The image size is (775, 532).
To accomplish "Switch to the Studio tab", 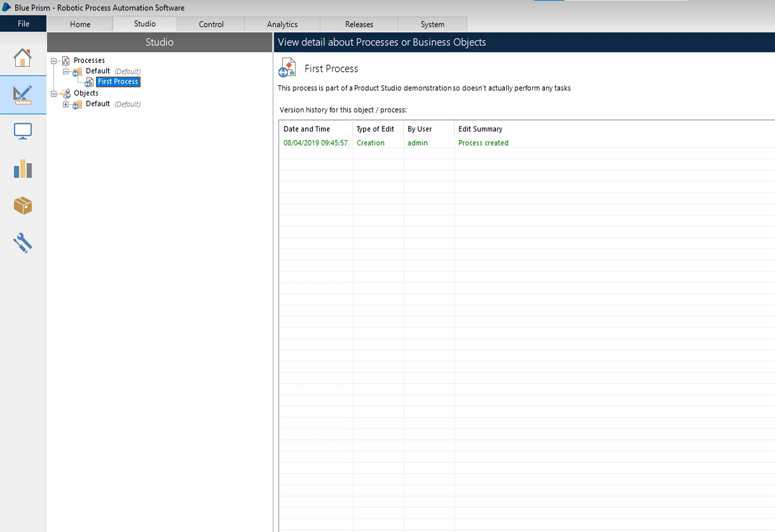I will (145, 24).
